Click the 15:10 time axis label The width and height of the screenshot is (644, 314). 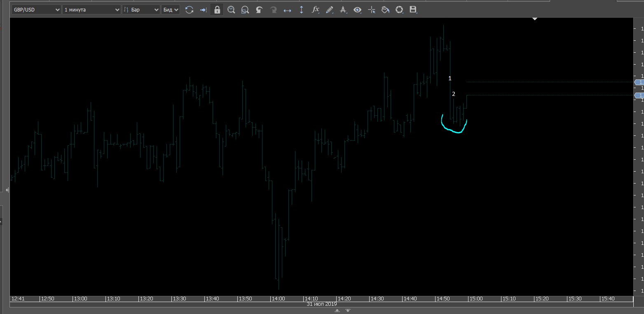pyautogui.click(x=509, y=299)
